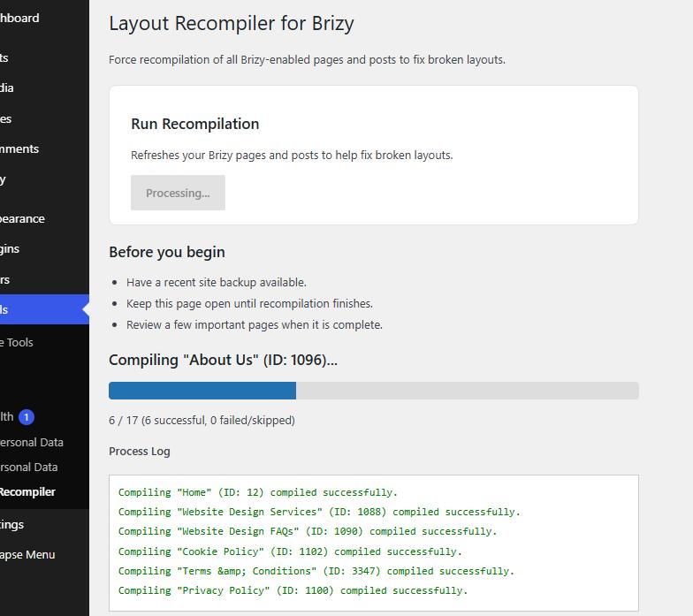Screen dimensions: 693x616
Task: Open the Dashboard sidebar menu item
Action: click(19, 18)
